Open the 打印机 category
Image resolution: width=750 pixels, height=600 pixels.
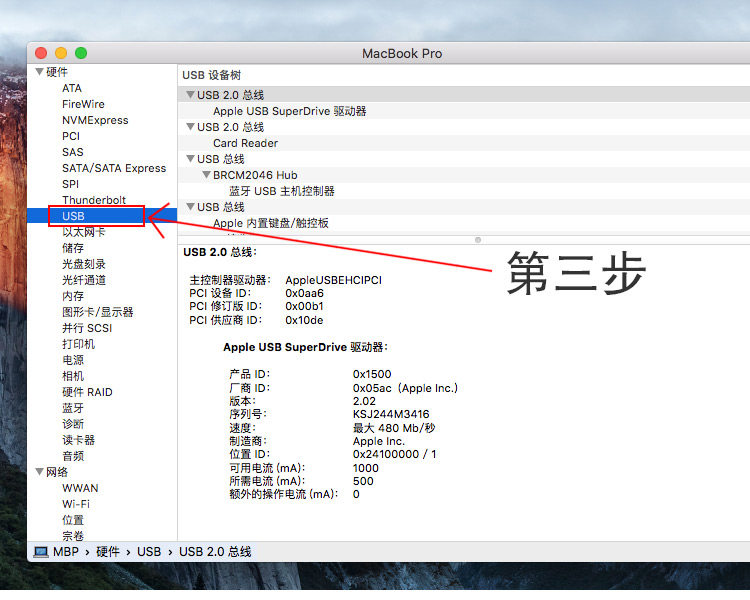pyautogui.click(x=78, y=344)
